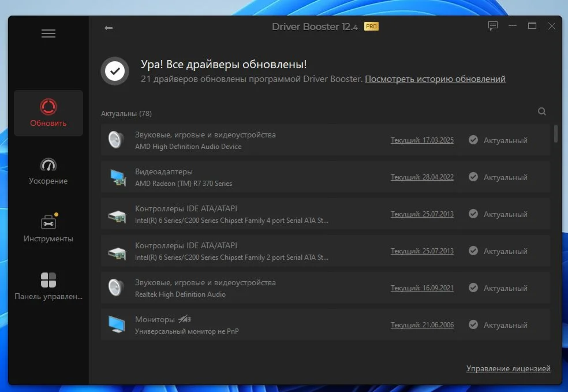Click the 4 port Serial ATA controller icon
The image size is (568, 392).
[x=117, y=216]
